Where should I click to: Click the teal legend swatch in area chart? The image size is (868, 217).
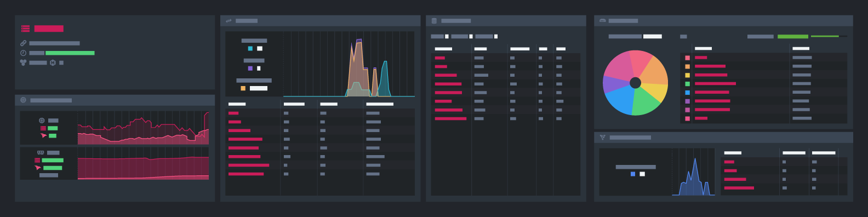click(250, 49)
